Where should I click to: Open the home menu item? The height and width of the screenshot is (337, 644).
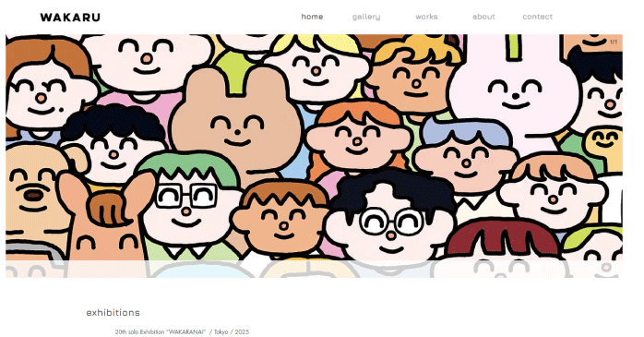[x=312, y=17]
